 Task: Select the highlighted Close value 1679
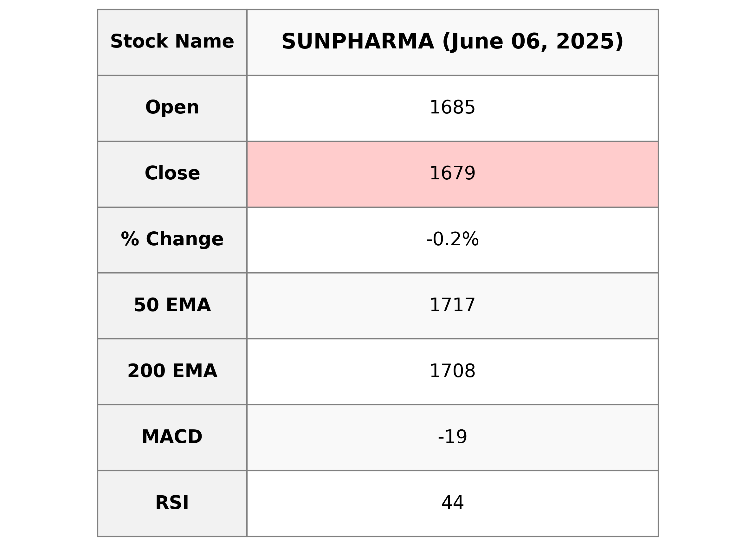coord(452,174)
